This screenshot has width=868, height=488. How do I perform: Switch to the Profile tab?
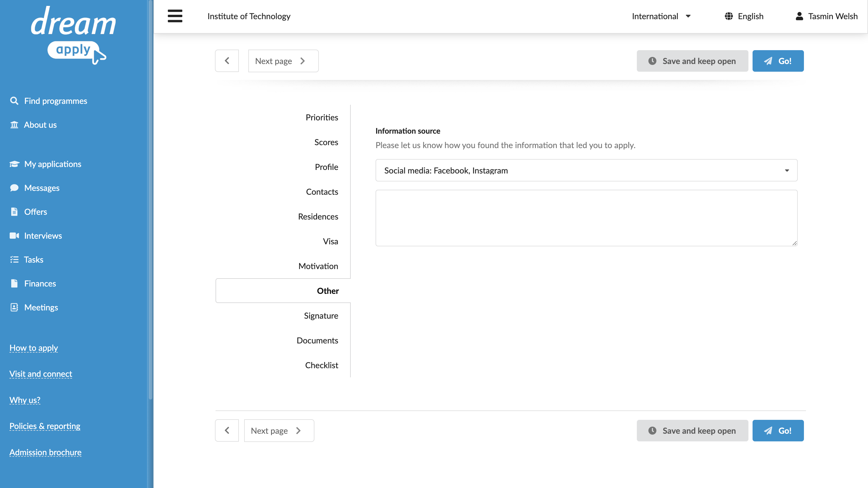pos(327,167)
